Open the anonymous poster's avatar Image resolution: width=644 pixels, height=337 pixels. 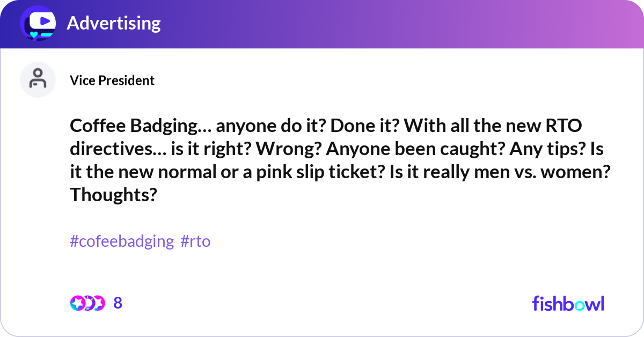click(x=38, y=79)
